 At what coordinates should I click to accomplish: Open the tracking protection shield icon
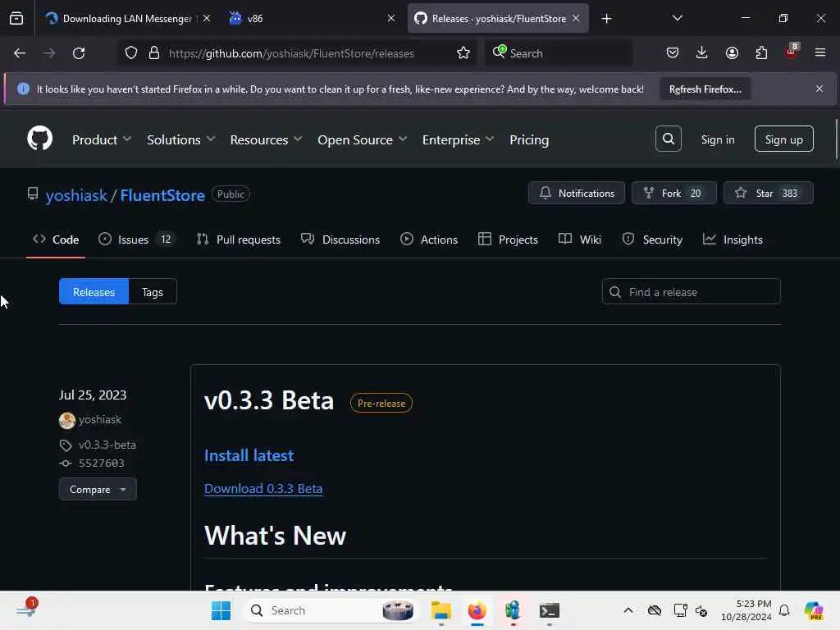(131, 53)
